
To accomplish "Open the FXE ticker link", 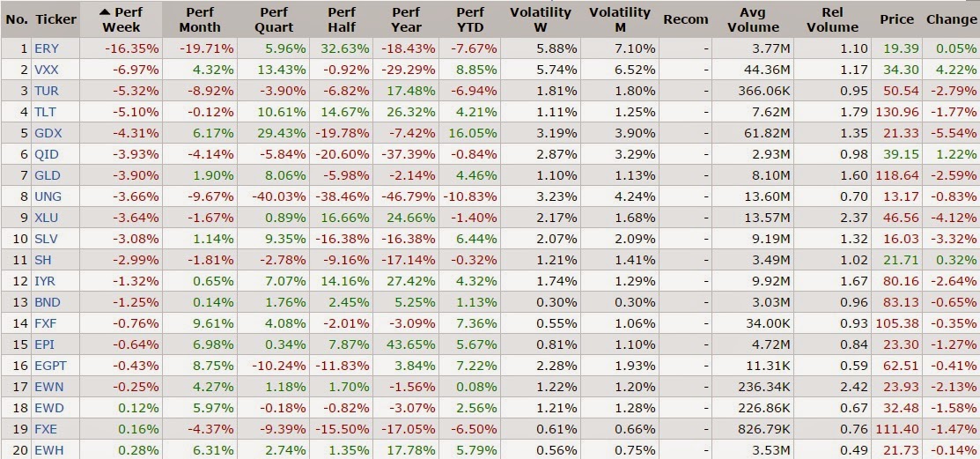I will (x=46, y=429).
